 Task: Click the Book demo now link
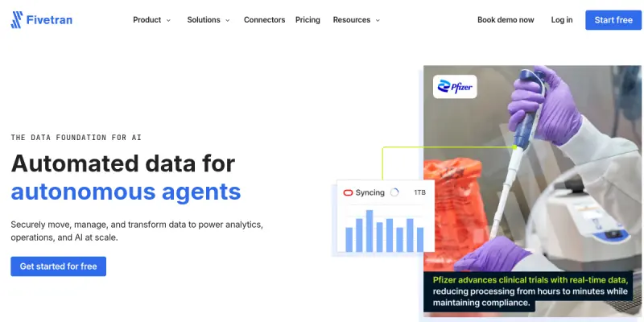coord(506,19)
